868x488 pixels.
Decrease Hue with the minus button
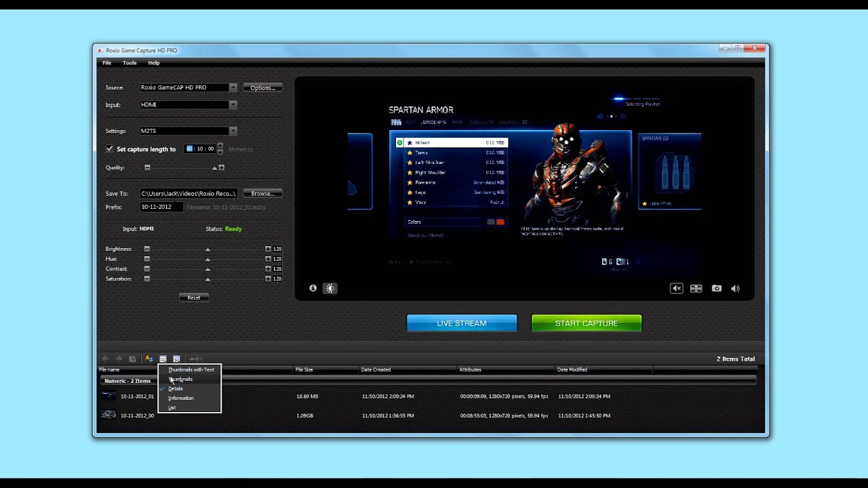[146, 259]
